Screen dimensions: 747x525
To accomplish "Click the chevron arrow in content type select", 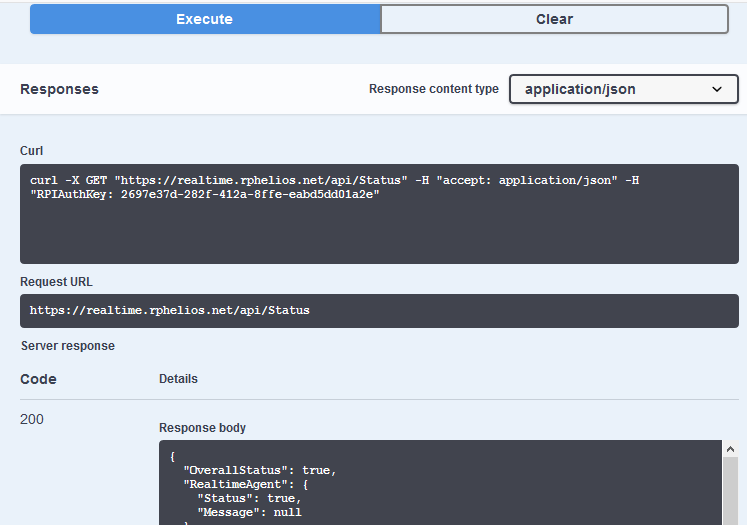I will click(717, 89).
